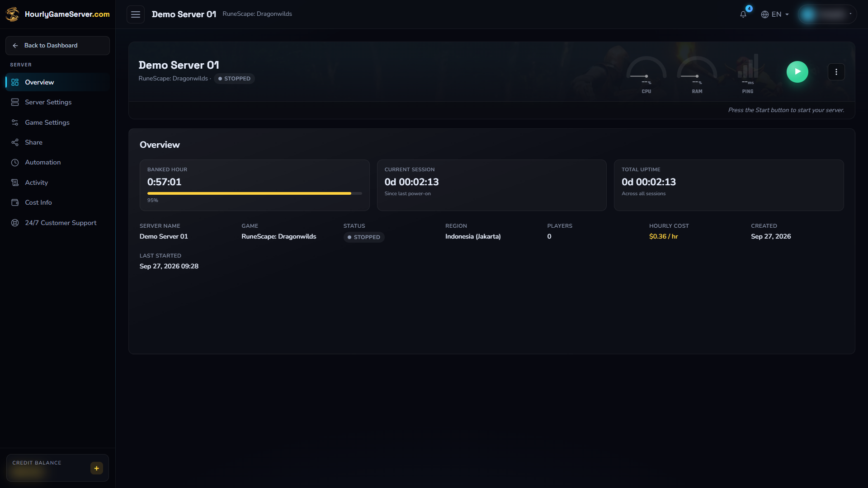Click the Activity list icon
Viewport: 868px width, 488px height.
(15, 183)
